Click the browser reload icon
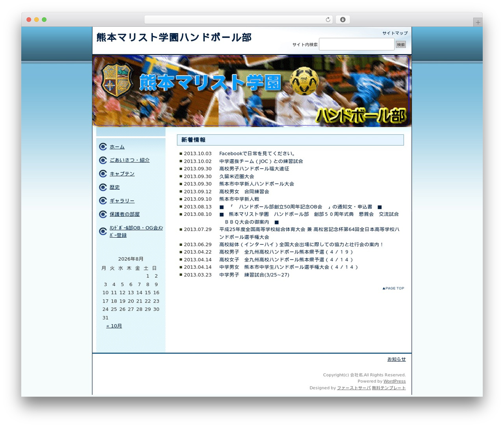Image resolution: width=504 pixels, height=427 pixels. [x=328, y=20]
